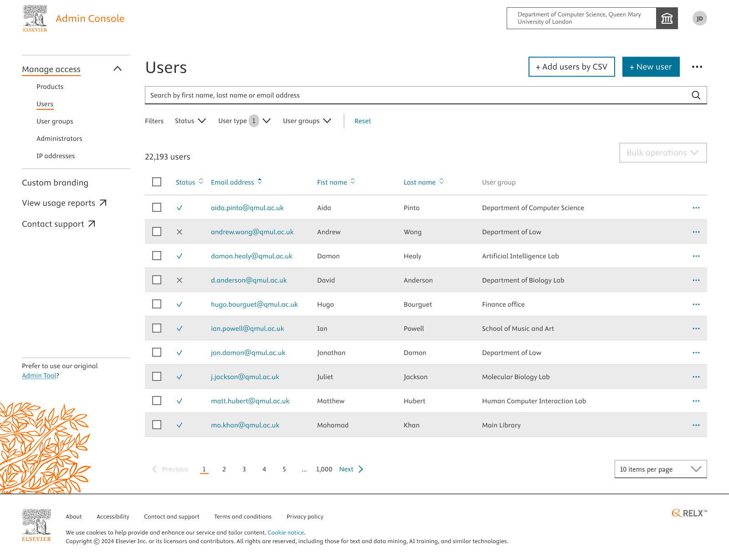Open row actions for andrew.wong@qmul.ac.uk
This screenshot has width=729, height=560.
(x=696, y=232)
